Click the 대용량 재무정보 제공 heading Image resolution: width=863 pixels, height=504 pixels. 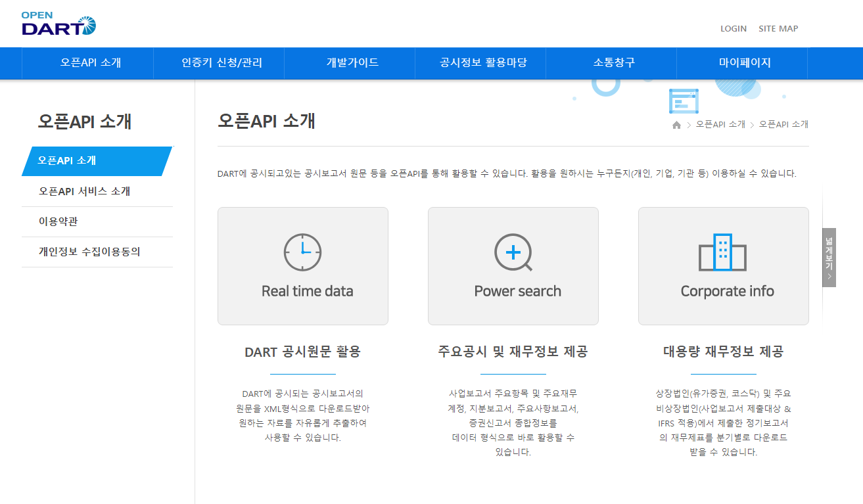[x=723, y=352]
